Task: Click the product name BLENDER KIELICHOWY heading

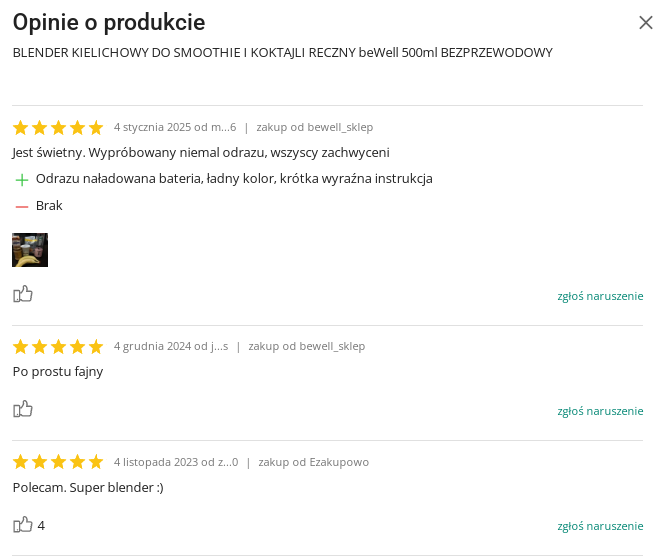Action: tap(282, 53)
